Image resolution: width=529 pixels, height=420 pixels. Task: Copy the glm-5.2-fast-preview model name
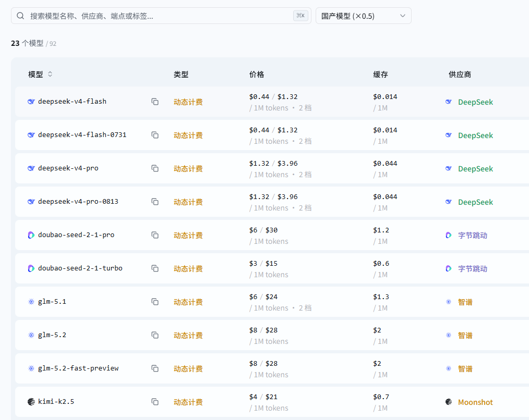coord(155,368)
